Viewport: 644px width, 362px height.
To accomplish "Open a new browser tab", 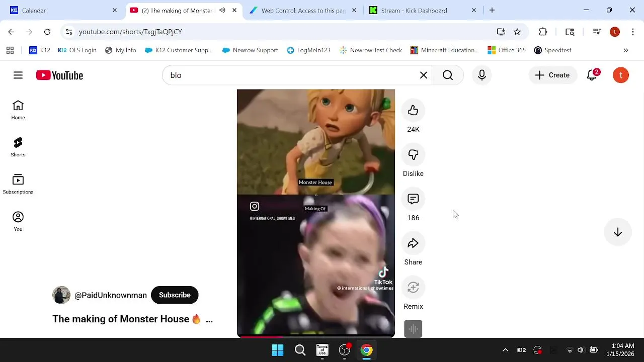I will (492, 10).
